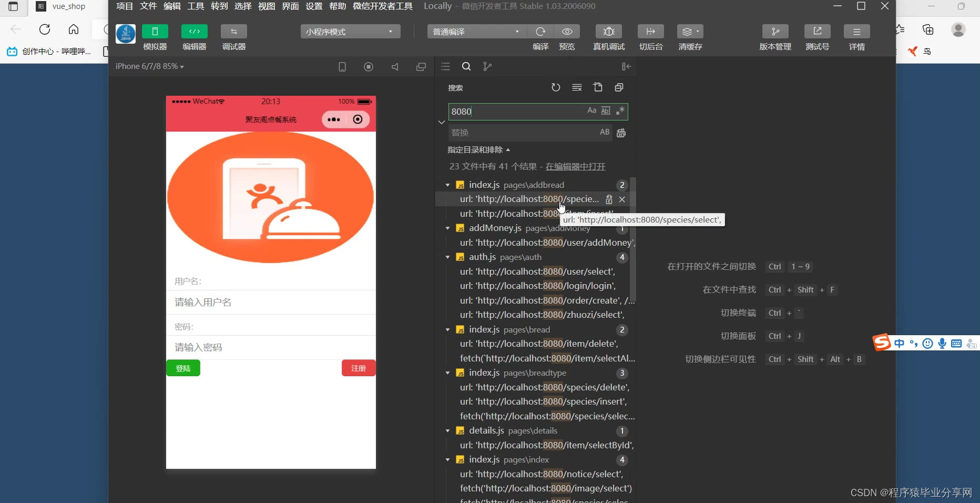Select the search magnifier tab icon
Image resolution: width=980 pixels, height=503 pixels.
click(x=466, y=66)
